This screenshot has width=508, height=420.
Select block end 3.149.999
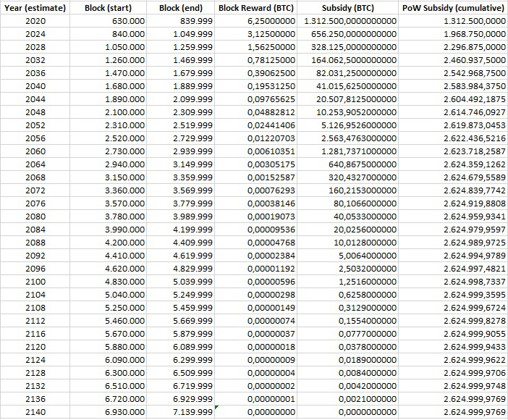(180, 164)
